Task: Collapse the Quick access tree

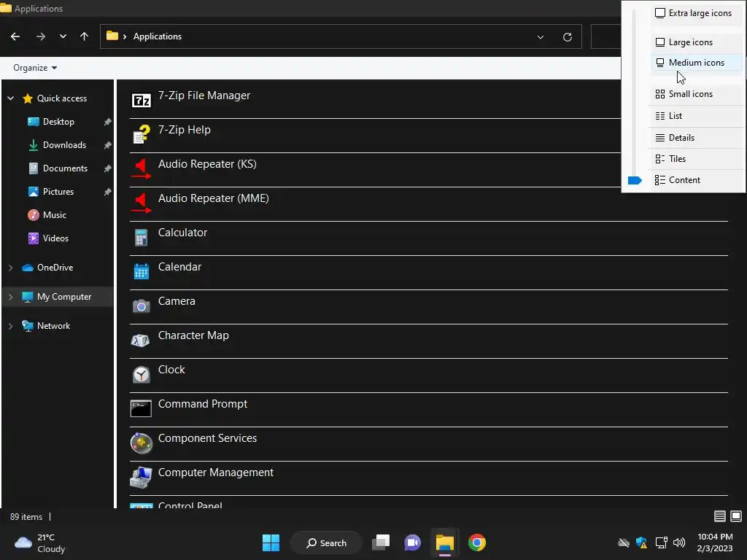Action: click(10, 98)
